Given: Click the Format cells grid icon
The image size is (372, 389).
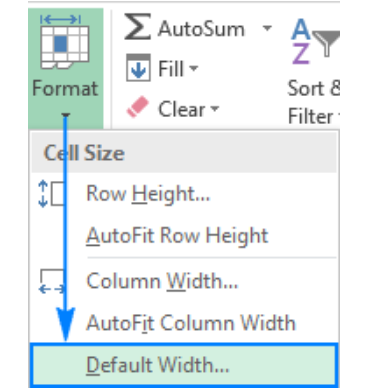Looking at the screenshot, I should 65,42.
